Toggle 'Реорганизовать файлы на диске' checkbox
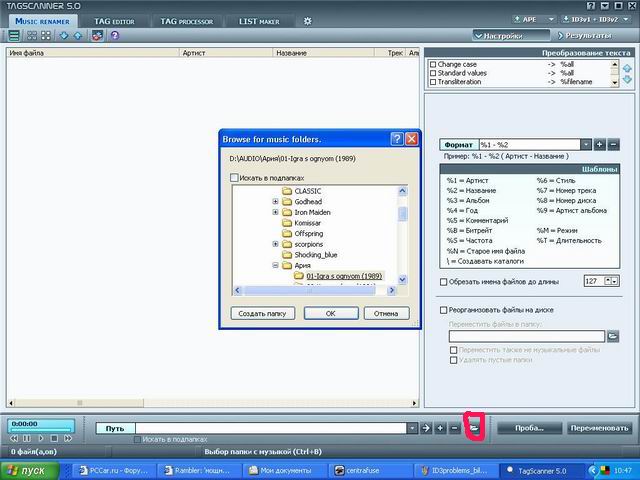This screenshot has width=640, height=480. [x=444, y=310]
